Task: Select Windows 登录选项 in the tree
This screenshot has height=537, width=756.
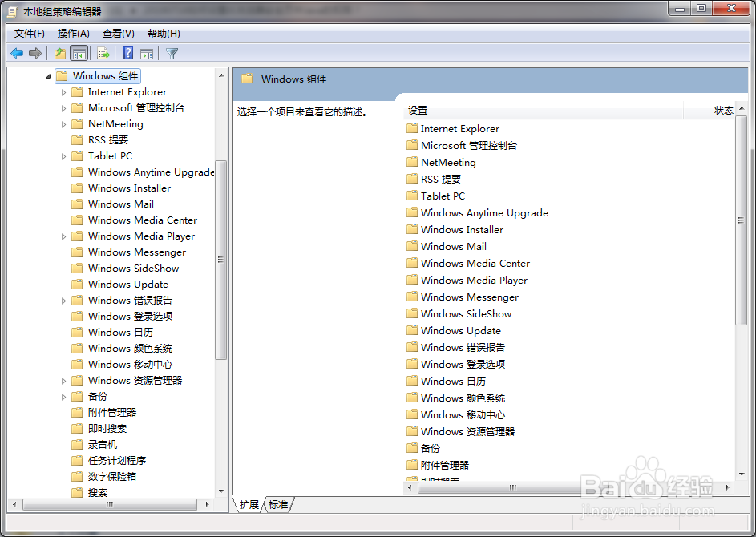Action: (x=130, y=316)
